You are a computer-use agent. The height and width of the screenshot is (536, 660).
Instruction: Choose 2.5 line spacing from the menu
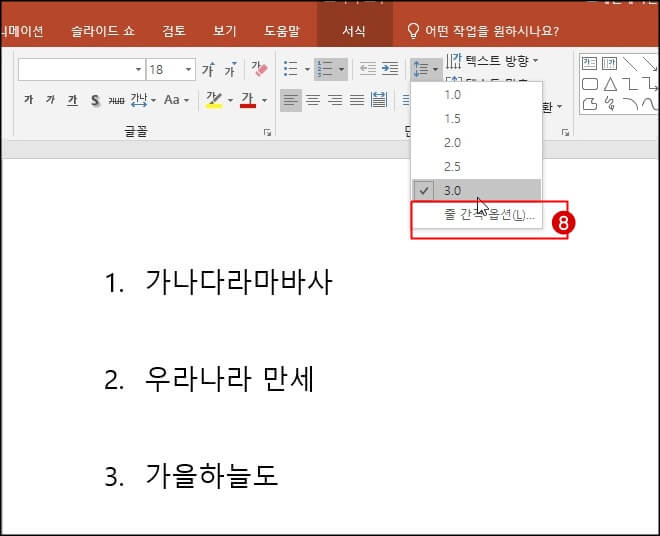tap(476, 167)
